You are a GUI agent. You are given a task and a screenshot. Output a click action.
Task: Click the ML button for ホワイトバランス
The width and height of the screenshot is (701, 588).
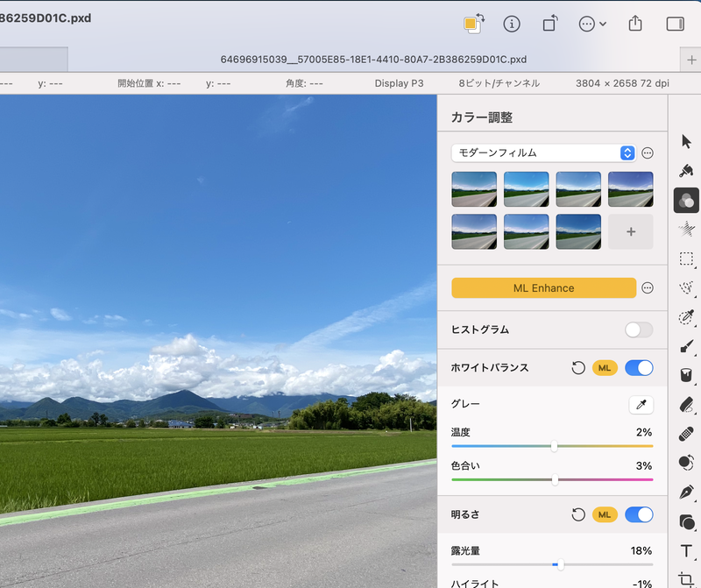605,368
